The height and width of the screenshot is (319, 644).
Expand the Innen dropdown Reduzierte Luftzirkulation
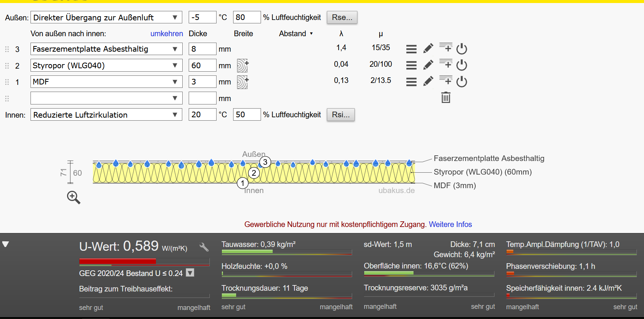pos(106,115)
